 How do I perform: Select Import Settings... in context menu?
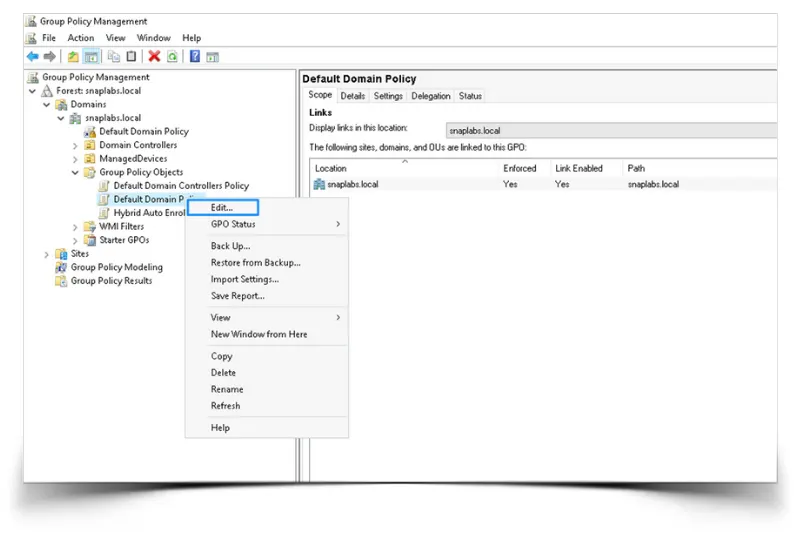267,279
